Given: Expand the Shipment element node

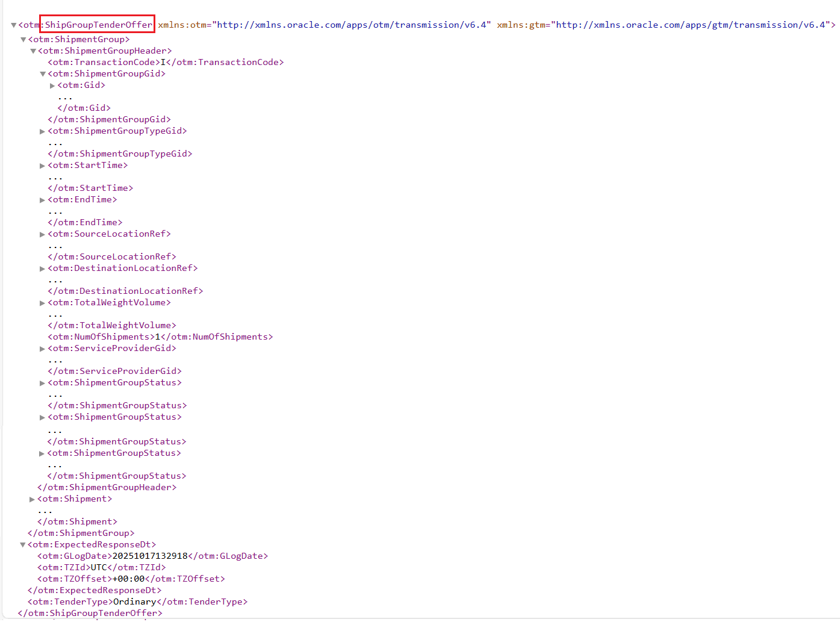Looking at the screenshot, I should 32,499.
